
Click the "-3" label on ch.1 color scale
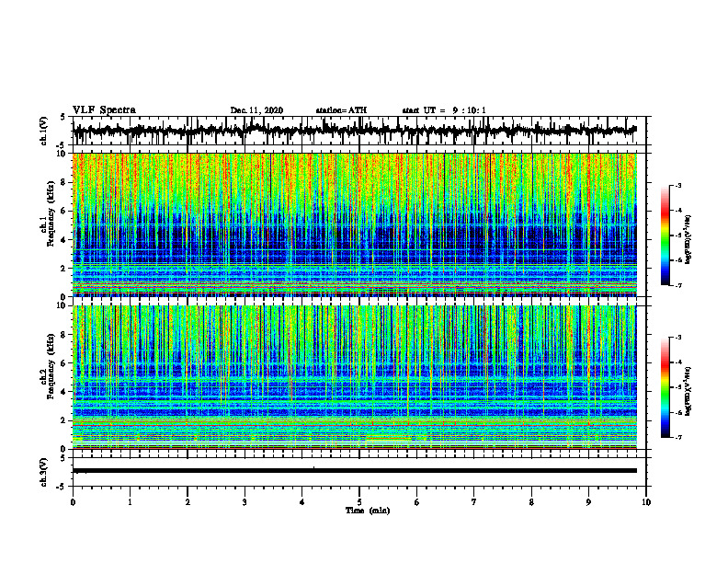pos(678,186)
